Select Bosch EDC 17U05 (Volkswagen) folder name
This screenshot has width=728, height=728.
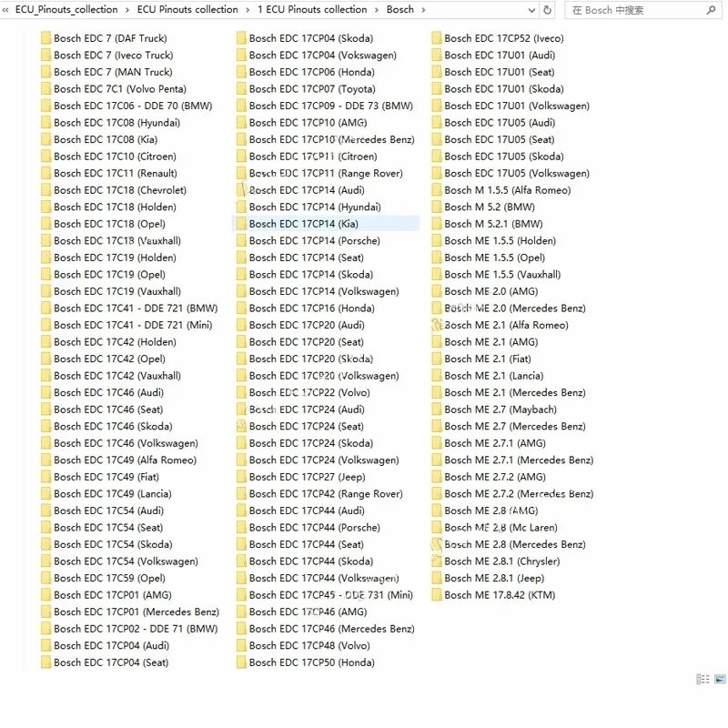point(517,173)
